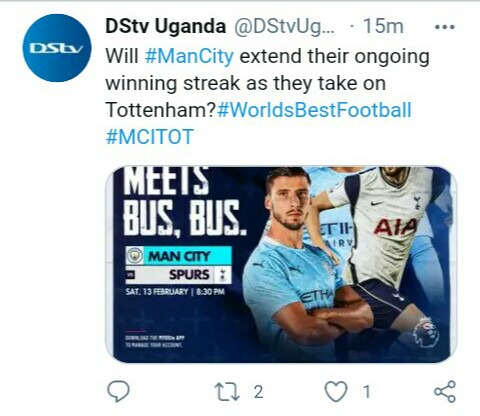Click the Manchester City crest in banner
Viewport: 480px width, 416px height.
click(135, 256)
